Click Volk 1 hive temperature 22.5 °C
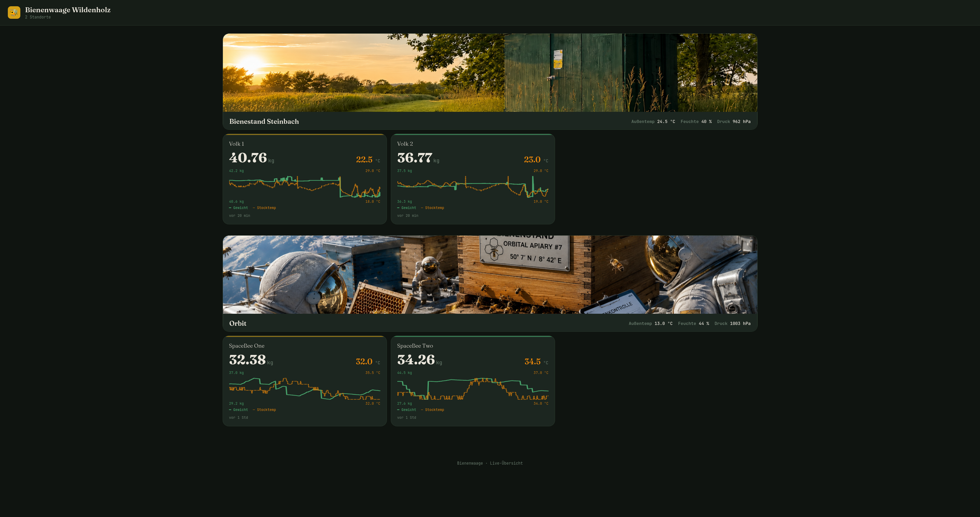 tap(368, 160)
